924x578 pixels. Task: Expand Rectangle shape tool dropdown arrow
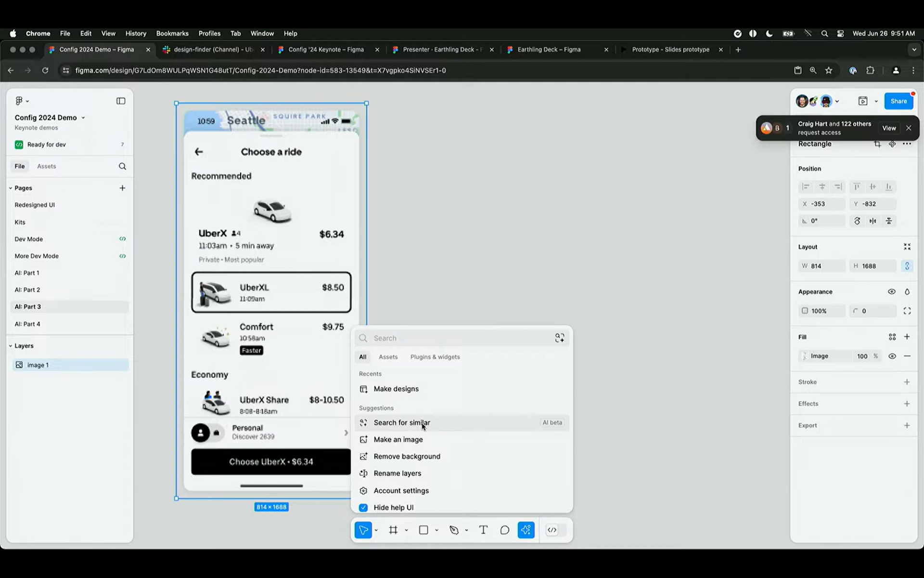(436, 530)
